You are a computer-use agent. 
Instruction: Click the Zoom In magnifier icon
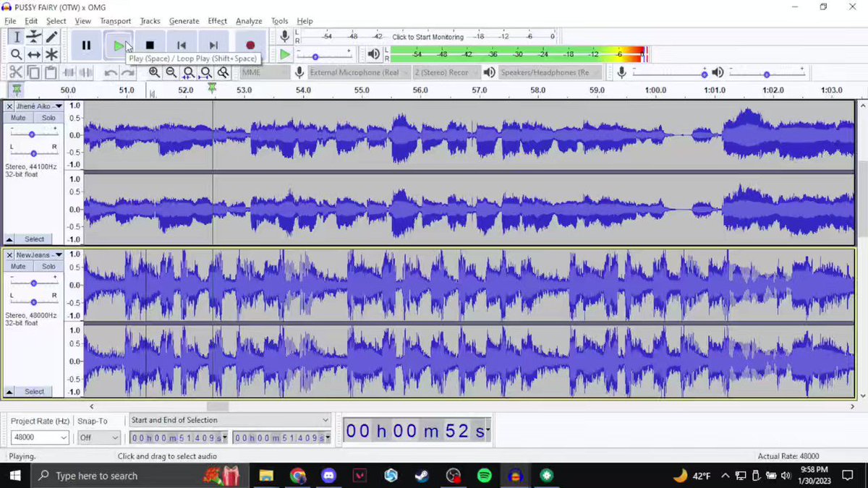point(154,72)
